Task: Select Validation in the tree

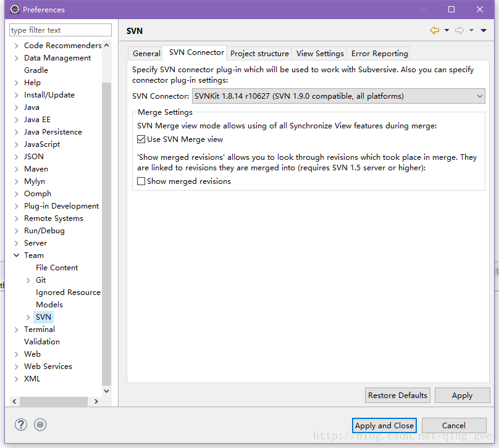Action: (42, 341)
